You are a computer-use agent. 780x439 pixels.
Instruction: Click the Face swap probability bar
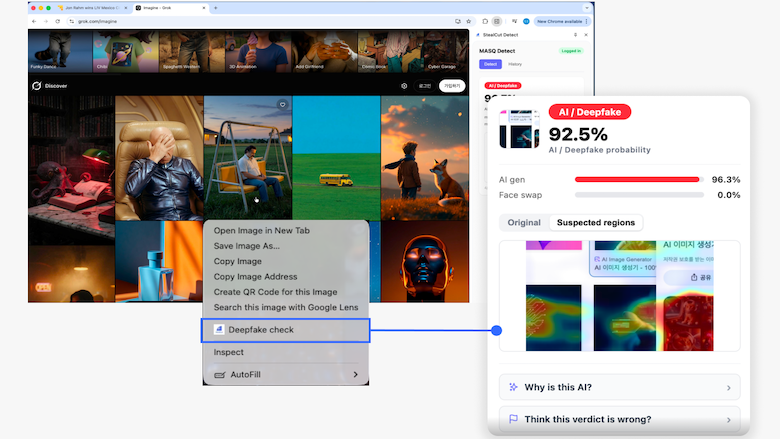point(639,195)
